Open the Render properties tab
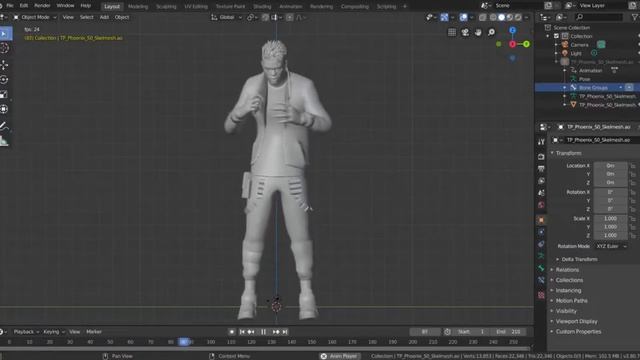This screenshot has height=360, width=640. 541,157
